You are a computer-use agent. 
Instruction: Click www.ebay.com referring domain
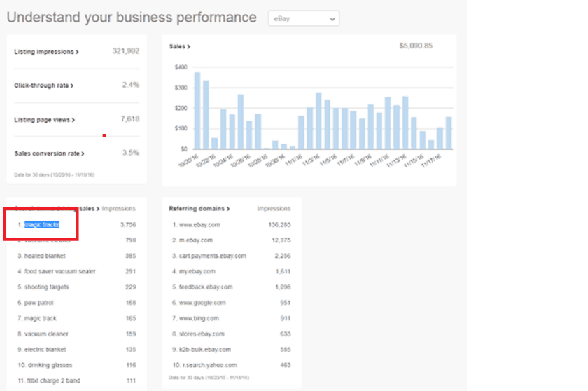click(x=199, y=225)
